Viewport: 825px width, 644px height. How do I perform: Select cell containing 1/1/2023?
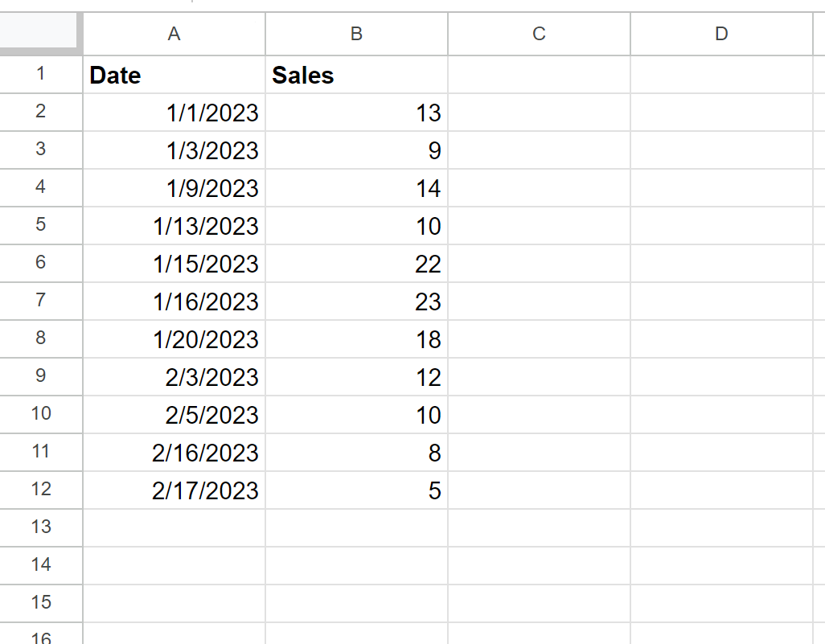(x=174, y=113)
